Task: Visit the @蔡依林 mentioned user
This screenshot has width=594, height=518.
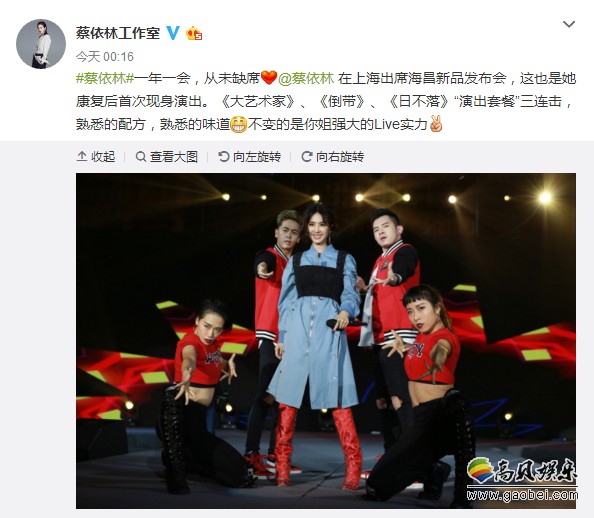Action: [x=306, y=78]
